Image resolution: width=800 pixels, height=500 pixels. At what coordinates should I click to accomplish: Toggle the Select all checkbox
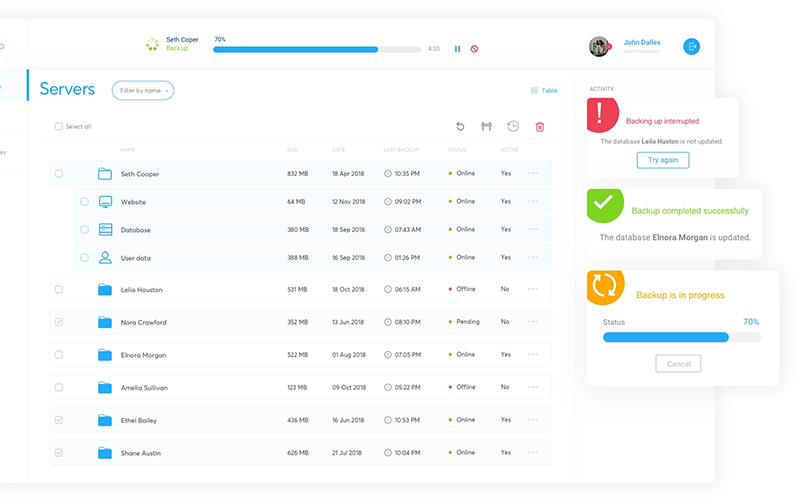pos(59,127)
